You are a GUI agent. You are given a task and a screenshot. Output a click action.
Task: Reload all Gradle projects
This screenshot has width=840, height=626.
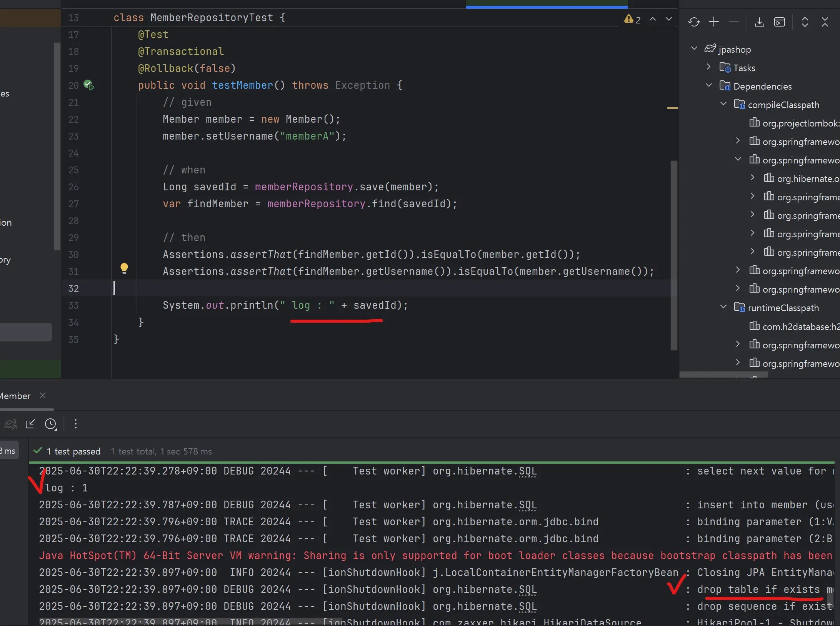tap(694, 22)
